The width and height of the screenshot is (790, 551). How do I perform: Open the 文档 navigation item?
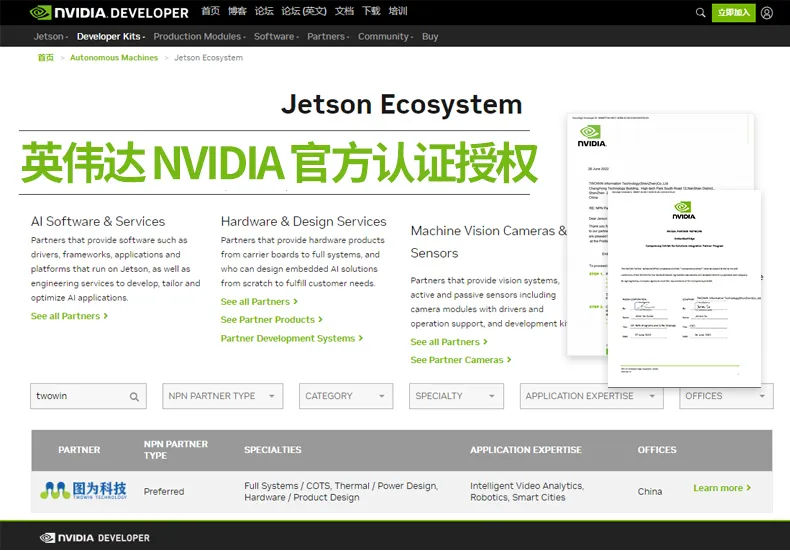(x=344, y=11)
